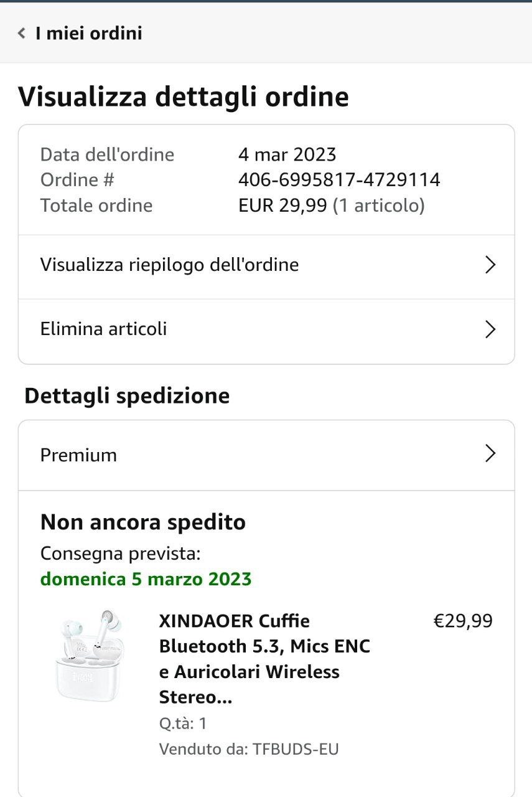Click the arrow next to Elimina articoli
The height and width of the screenshot is (797, 532).
[490, 329]
